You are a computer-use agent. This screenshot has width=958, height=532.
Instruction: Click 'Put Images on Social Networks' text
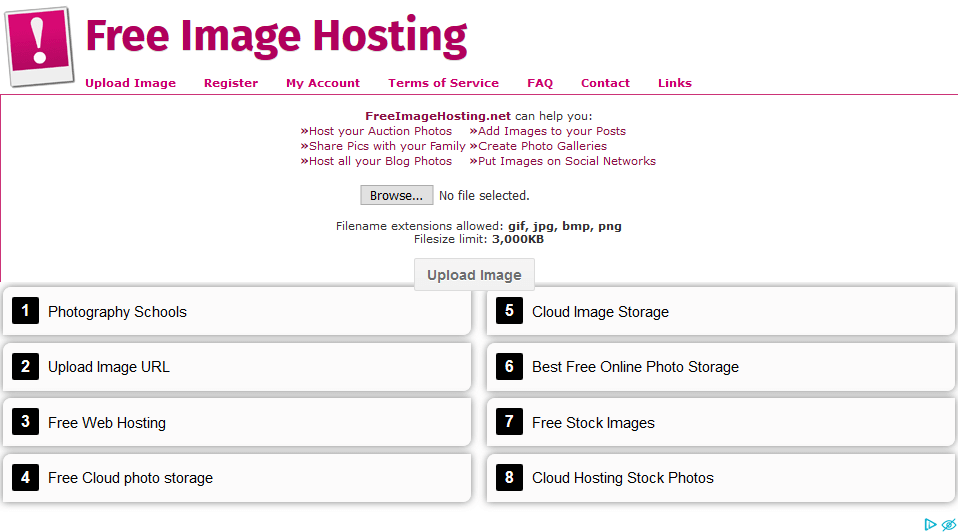pos(567,161)
